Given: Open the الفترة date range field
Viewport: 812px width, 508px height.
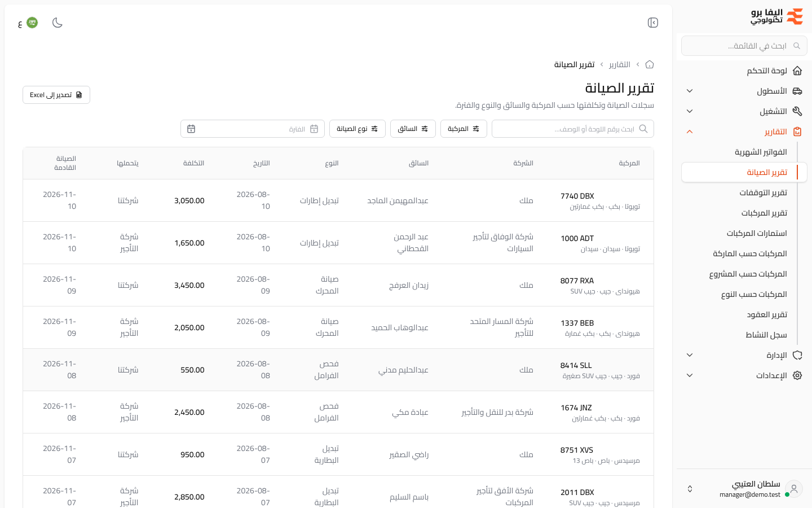Looking at the screenshot, I should point(253,129).
